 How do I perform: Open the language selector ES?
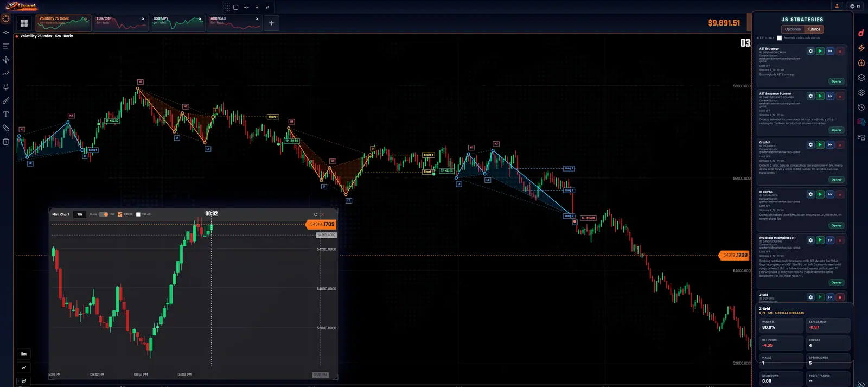(x=856, y=7)
